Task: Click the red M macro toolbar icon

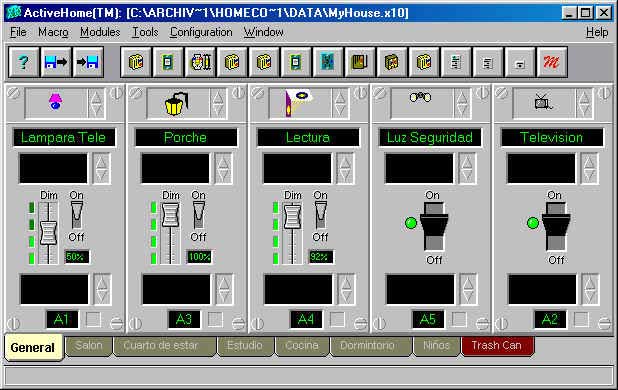Action: (552, 62)
